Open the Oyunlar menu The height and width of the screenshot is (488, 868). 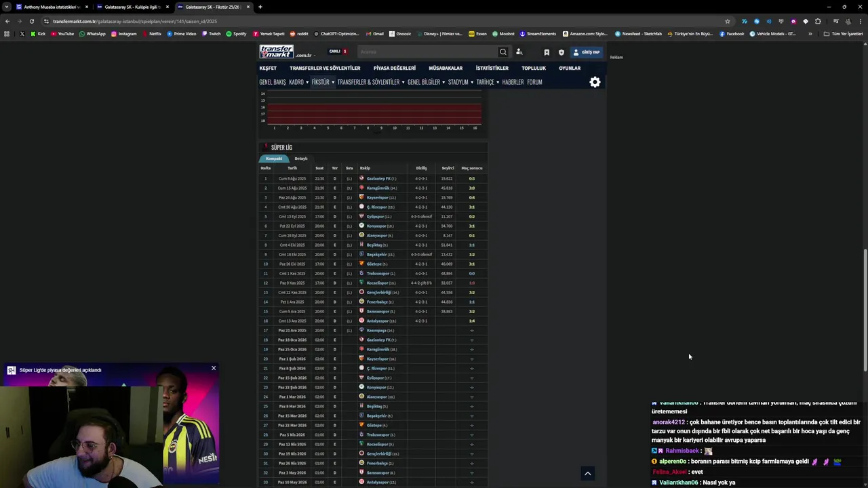570,68
